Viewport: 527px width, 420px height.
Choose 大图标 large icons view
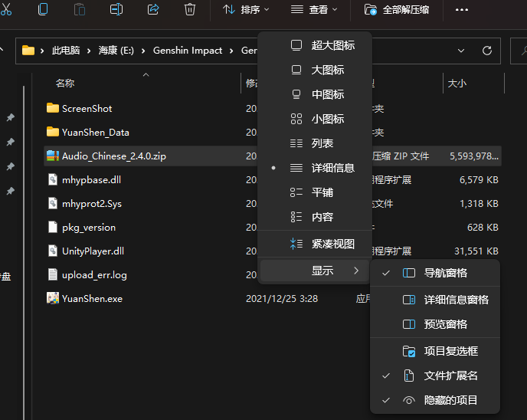tap(315, 70)
